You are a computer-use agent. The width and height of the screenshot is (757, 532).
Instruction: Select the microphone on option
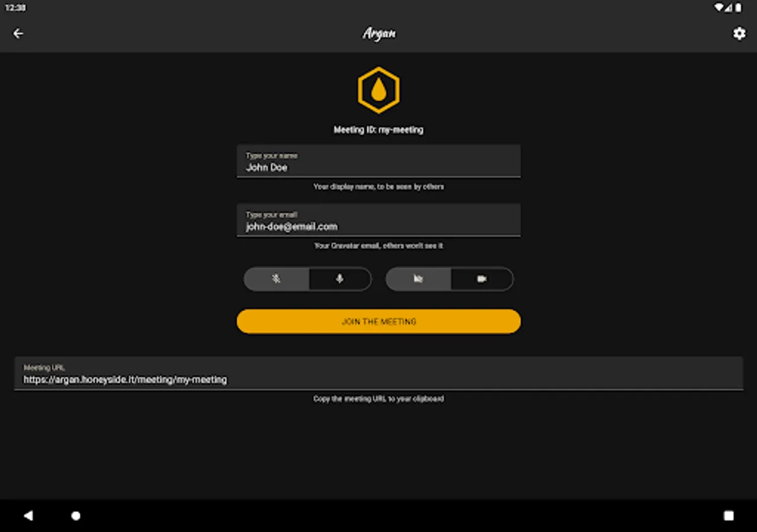click(x=340, y=279)
